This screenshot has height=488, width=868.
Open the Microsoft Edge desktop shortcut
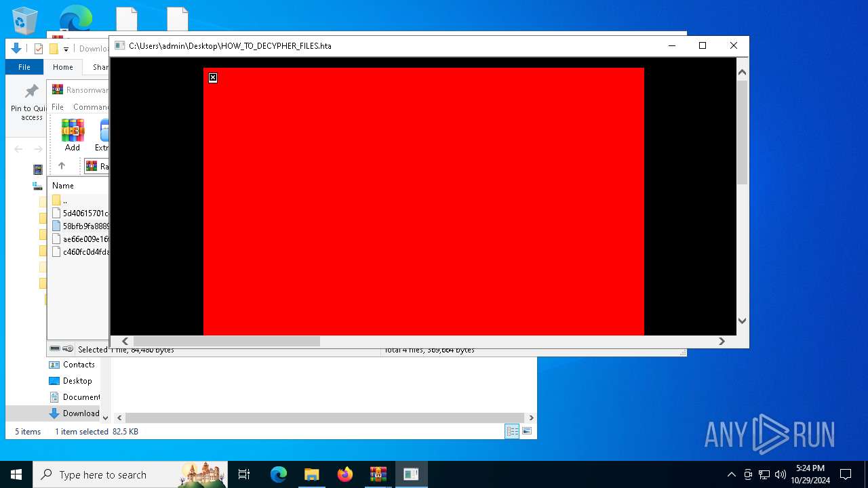75,18
